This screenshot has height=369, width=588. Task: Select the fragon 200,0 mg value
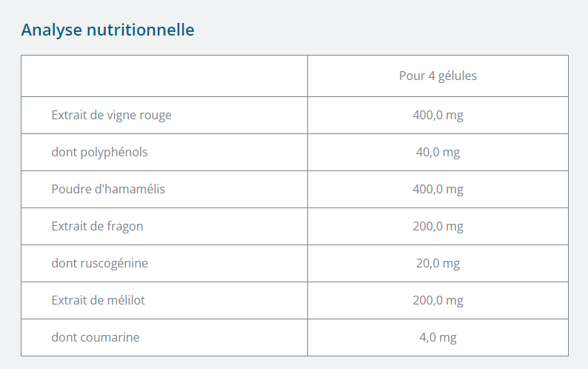click(438, 226)
